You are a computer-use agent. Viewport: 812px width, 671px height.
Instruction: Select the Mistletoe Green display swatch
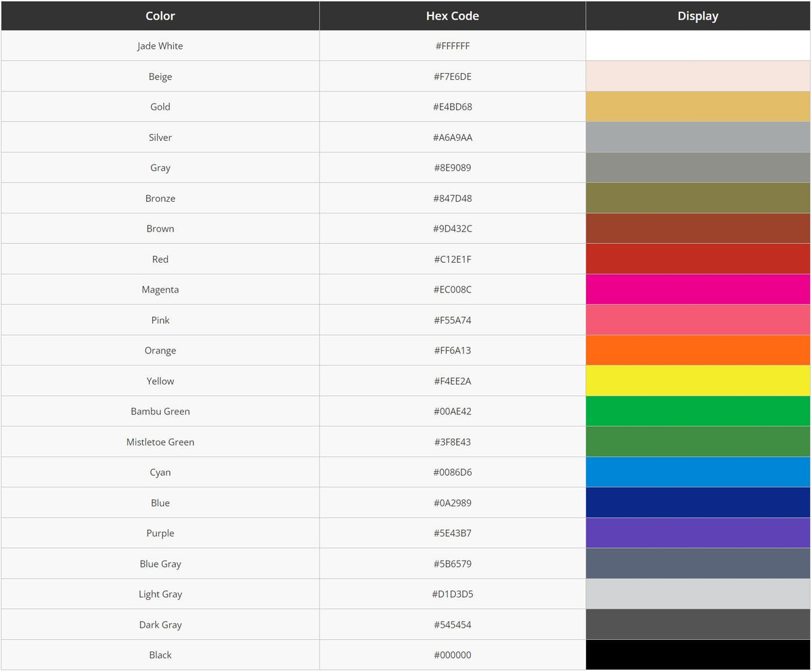[698, 442]
